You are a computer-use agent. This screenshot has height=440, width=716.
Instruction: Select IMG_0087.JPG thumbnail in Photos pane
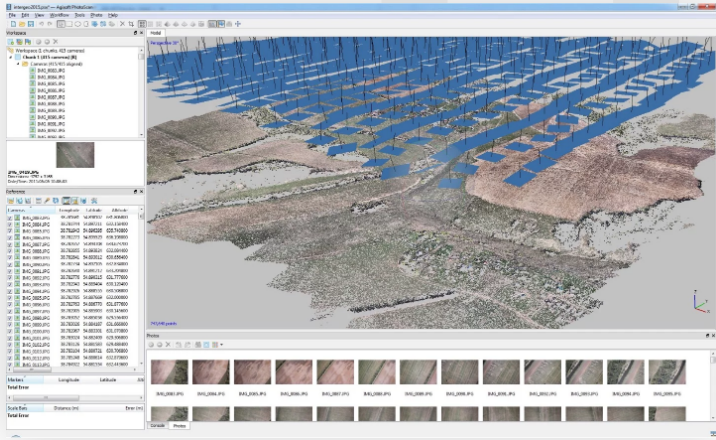(335, 372)
